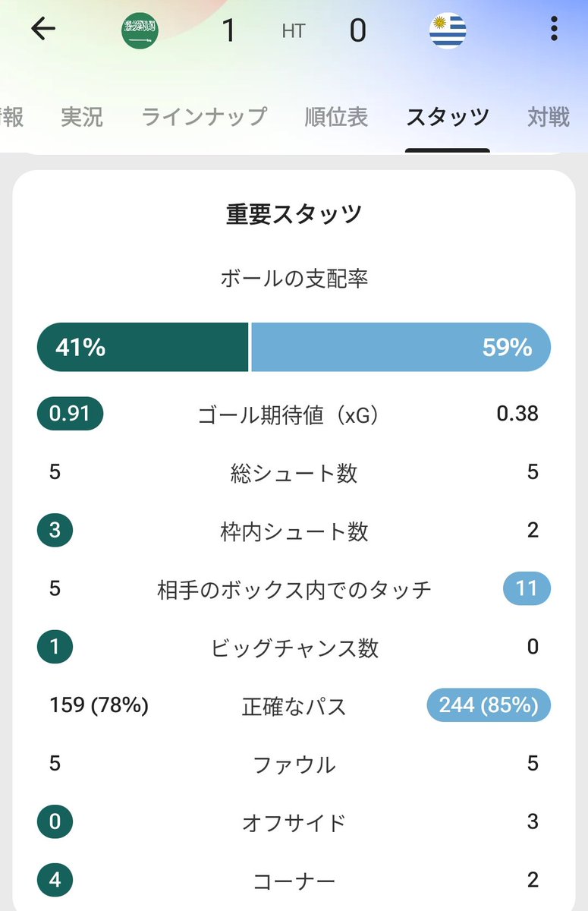Tap the HT match status label

[x=293, y=31]
